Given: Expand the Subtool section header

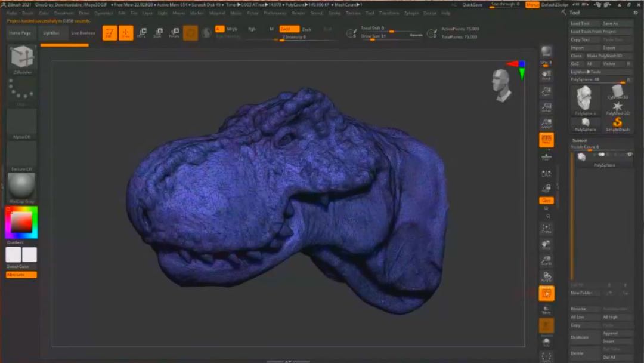Looking at the screenshot, I should click(x=580, y=140).
